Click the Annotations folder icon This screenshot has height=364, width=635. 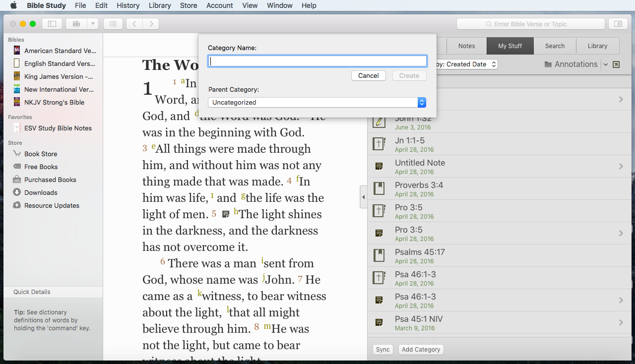pyautogui.click(x=548, y=64)
